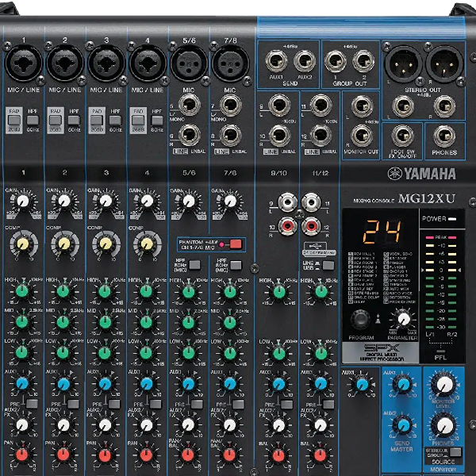This screenshot has width=476, height=476.
Task: Click the channel 7/8 XLR MIC input
Action: [x=230, y=63]
